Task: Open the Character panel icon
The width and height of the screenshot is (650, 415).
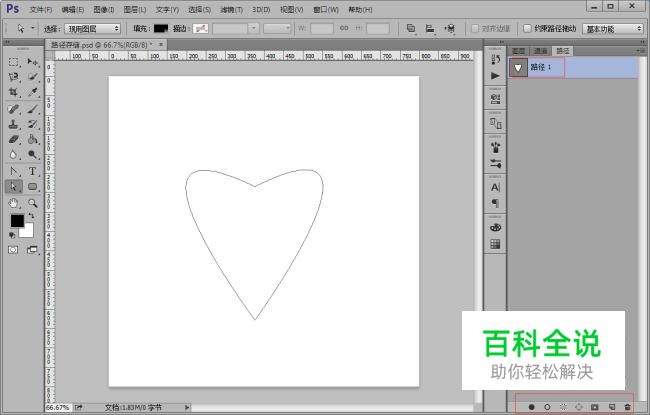Action: [x=495, y=187]
